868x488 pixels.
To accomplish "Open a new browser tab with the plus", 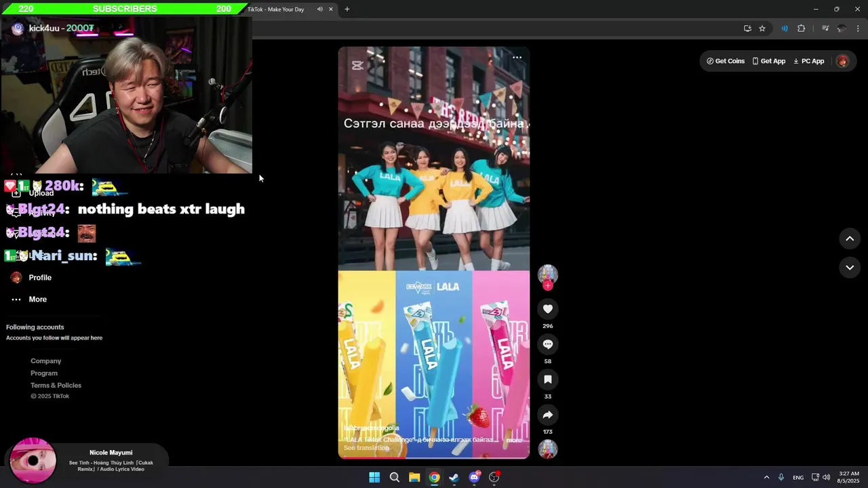I will pos(347,9).
